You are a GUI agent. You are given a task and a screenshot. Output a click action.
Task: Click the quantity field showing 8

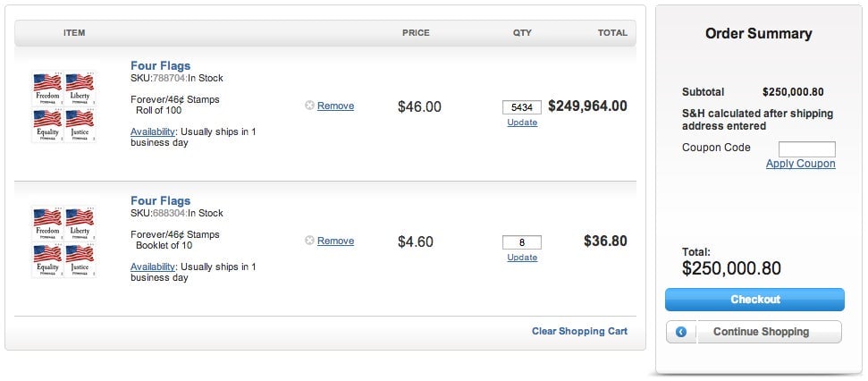522,242
